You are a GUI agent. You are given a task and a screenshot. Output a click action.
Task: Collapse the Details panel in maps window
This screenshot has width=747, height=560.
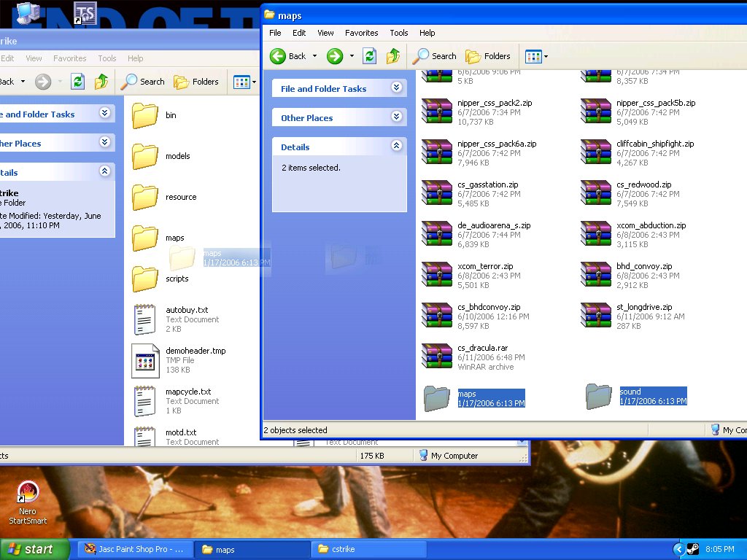397,146
